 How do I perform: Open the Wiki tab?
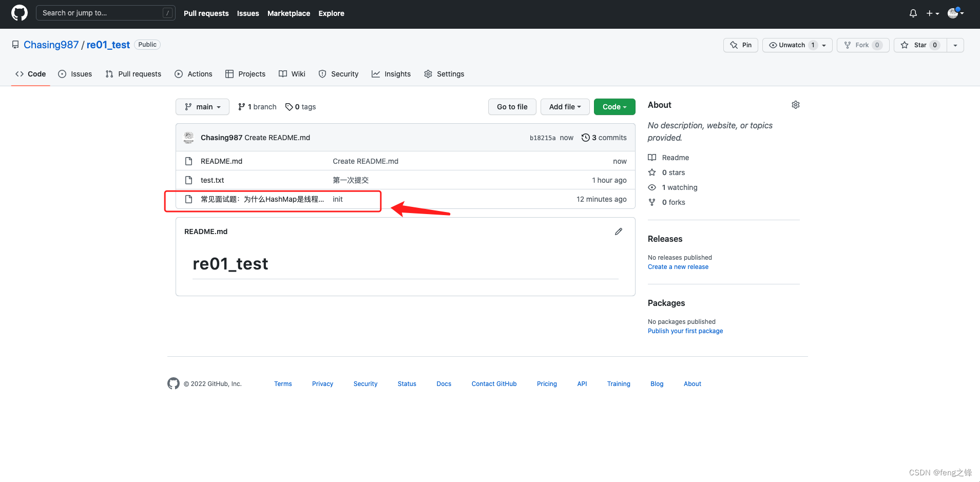click(x=292, y=74)
